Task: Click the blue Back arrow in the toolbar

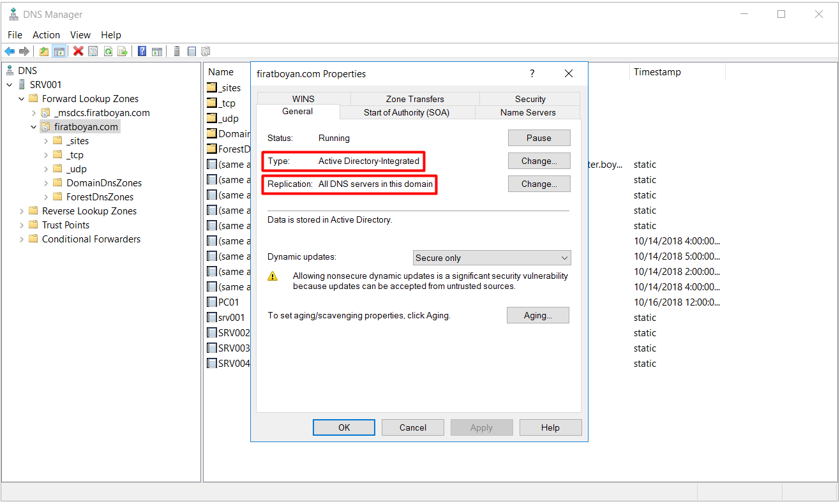Action: click(10, 52)
